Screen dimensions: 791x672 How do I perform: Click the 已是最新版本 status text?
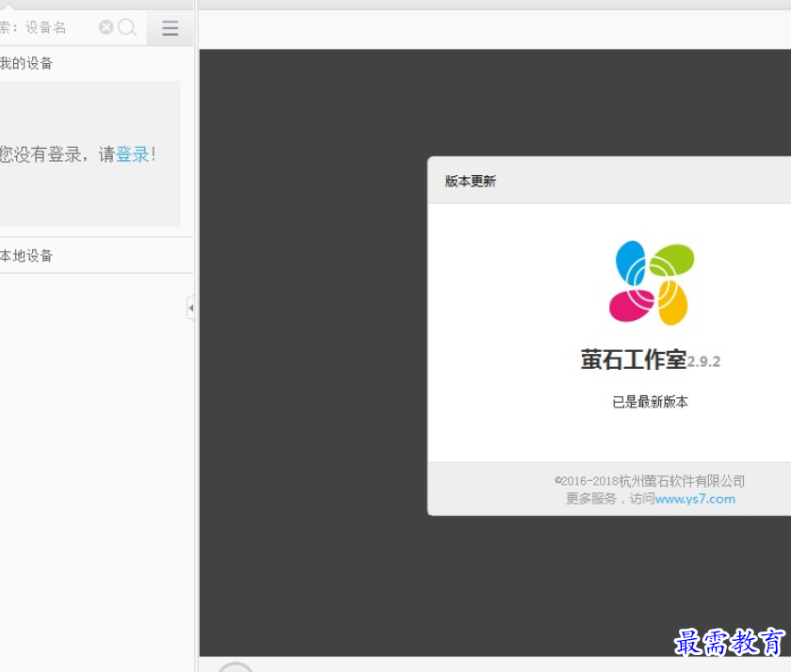pyautogui.click(x=650, y=402)
